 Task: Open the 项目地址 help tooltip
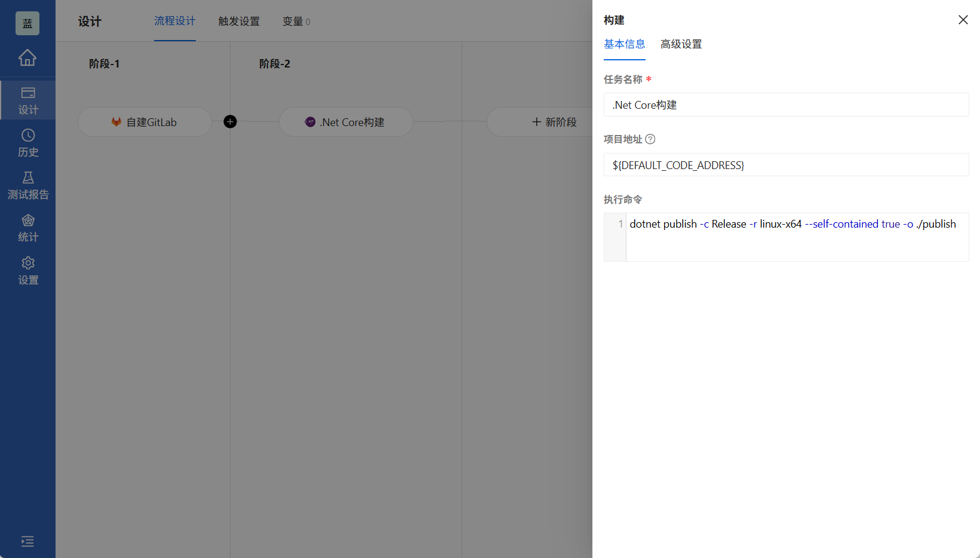click(x=650, y=139)
